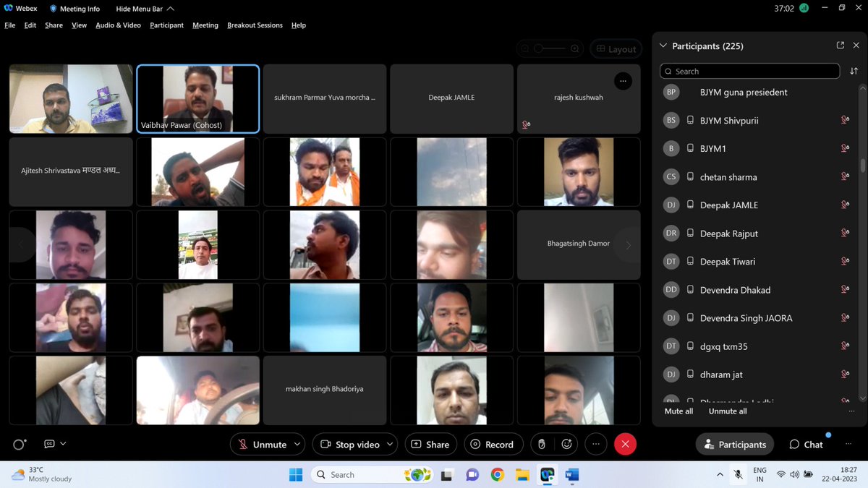Unmute BJYM Shivpurii via mic icon

tap(845, 120)
